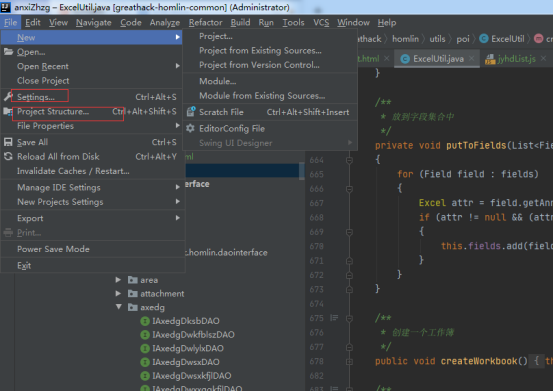Select IAxedgDksbDAO interface
554x392 pixels.
186,321
